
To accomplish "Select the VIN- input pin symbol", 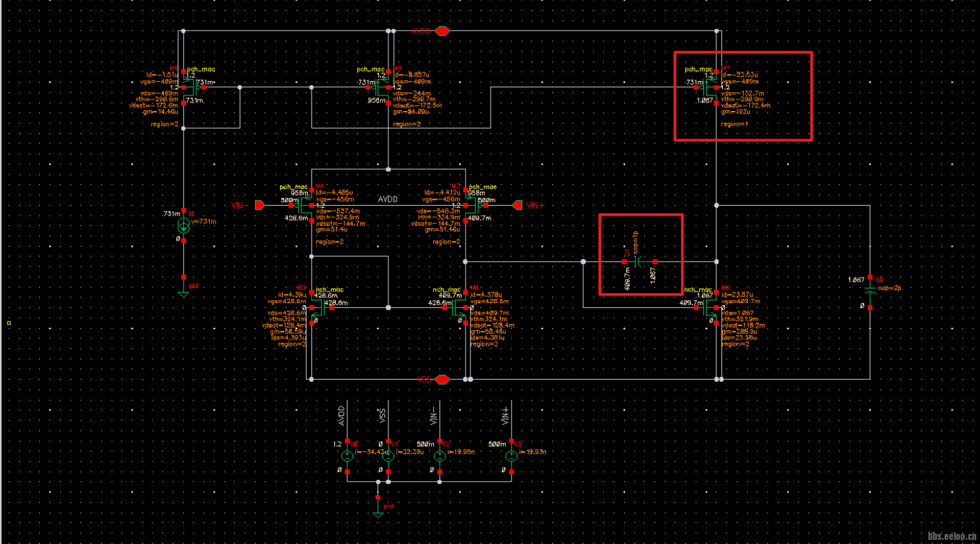I will (x=260, y=205).
